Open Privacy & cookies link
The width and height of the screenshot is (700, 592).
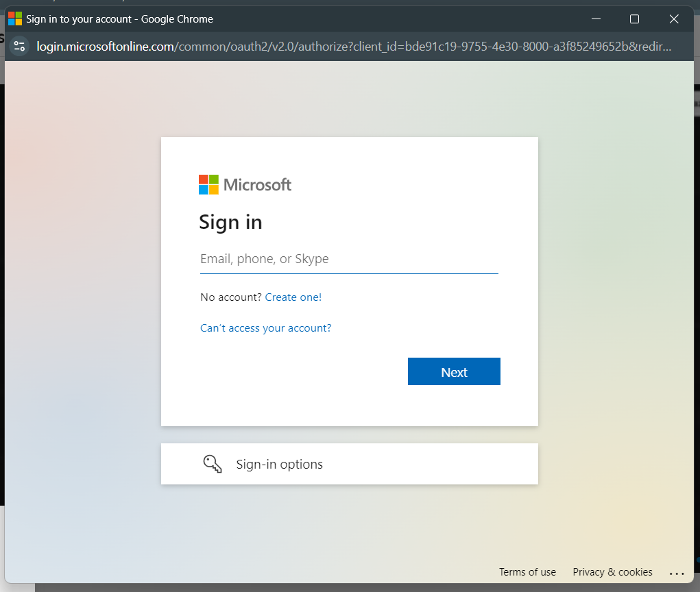click(612, 572)
